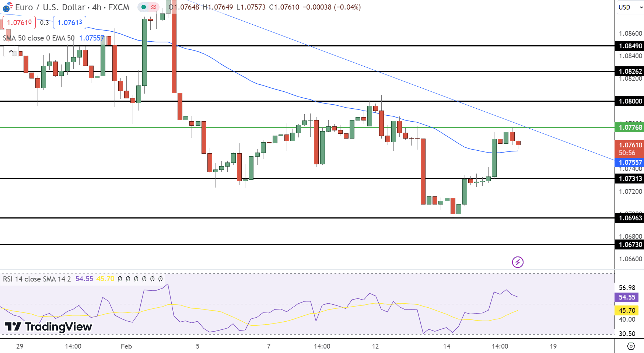Click the 1.08262 horizontal line label
This screenshot has width=644, height=353.
[x=630, y=71]
